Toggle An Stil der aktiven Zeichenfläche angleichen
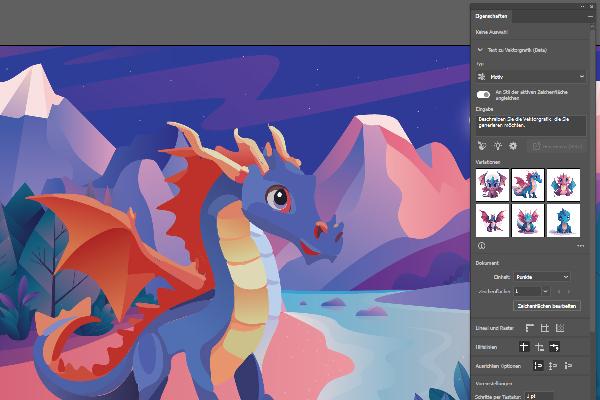The height and width of the screenshot is (400, 600). tap(483, 95)
